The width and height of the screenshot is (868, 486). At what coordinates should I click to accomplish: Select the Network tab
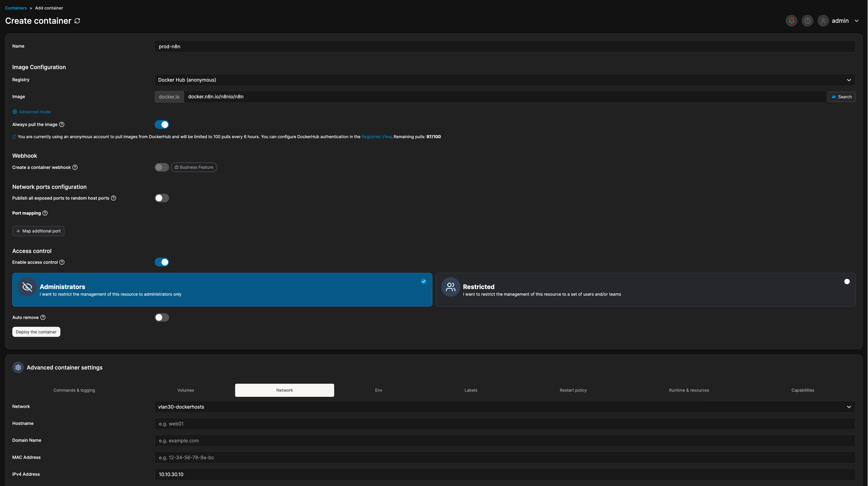[x=284, y=390]
